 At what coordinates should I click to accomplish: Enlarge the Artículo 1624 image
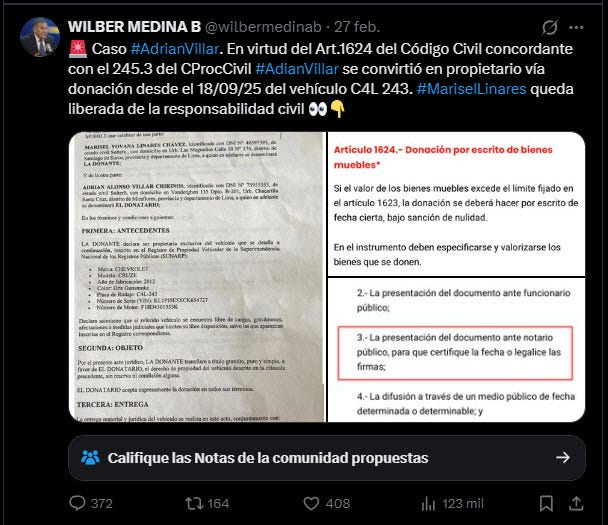(456, 204)
